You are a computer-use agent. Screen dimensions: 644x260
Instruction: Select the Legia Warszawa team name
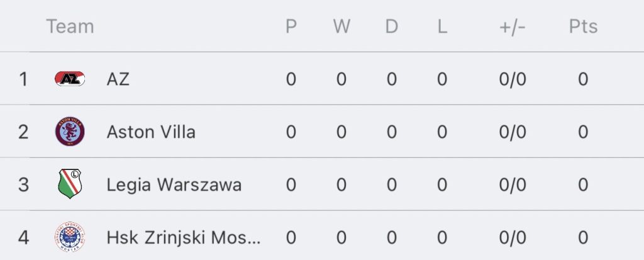click(x=174, y=185)
